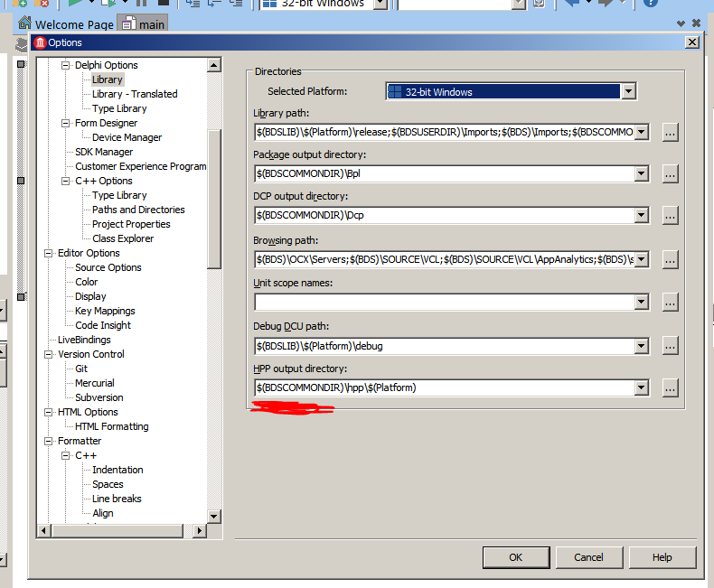Click the blue help icon in IDE toolbar
This screenshot has width=714, height=588.
(x=651, y=3)
